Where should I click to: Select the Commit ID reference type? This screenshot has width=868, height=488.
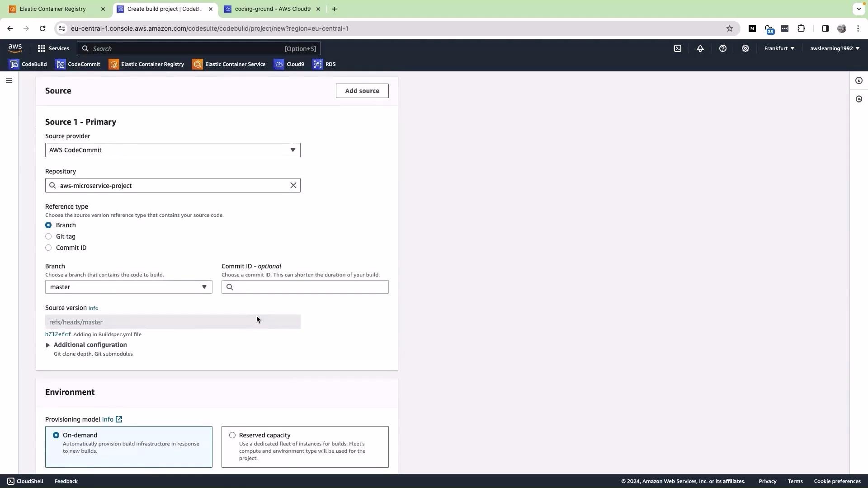click(x=48, y=248)
